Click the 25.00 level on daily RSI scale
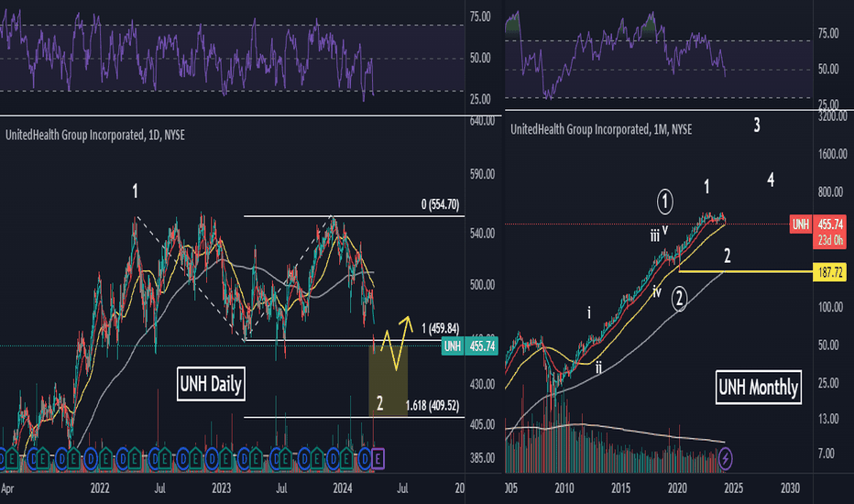The image size is (854, 504). [480, 99]
